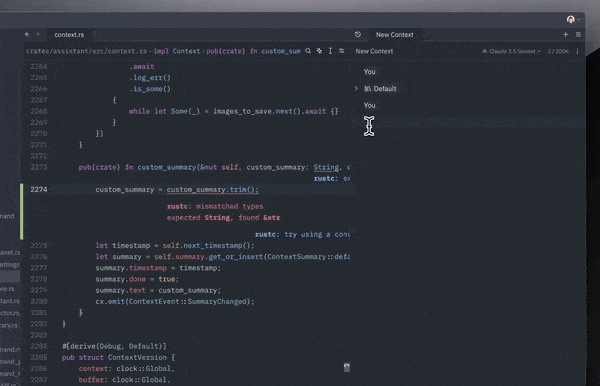Expand the Default prompt section
The image size is (600, 386).
356,88
